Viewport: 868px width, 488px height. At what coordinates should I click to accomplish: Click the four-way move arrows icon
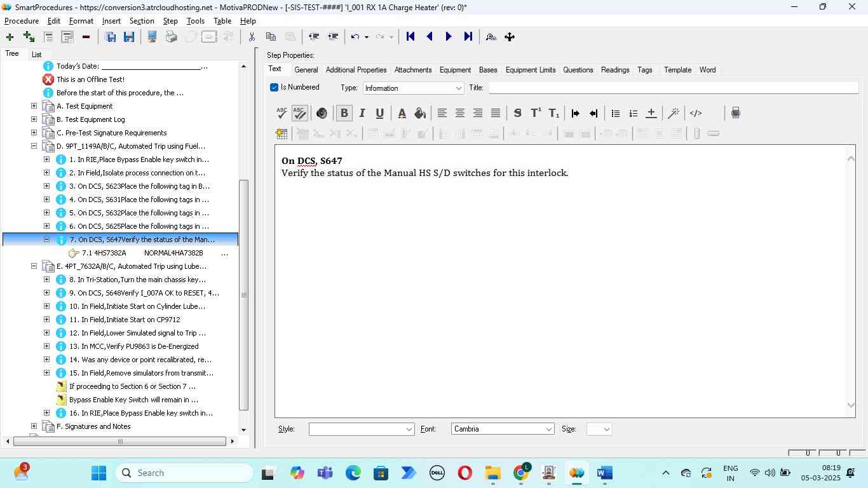pos(510,37)
